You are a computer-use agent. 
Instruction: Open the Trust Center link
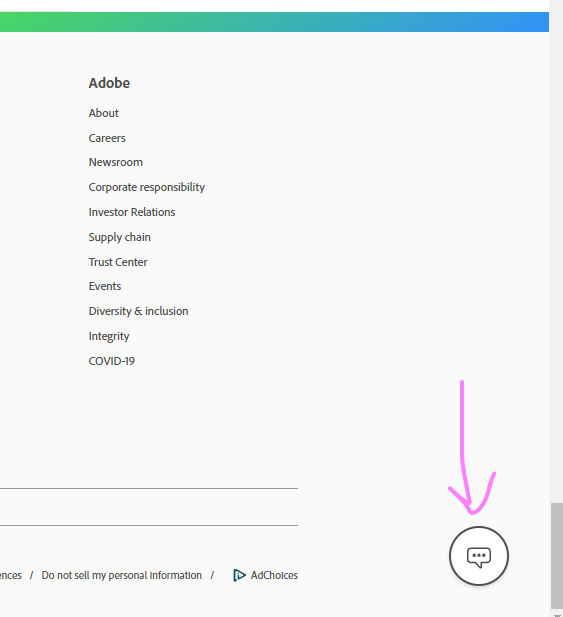(x=118, y=262)
